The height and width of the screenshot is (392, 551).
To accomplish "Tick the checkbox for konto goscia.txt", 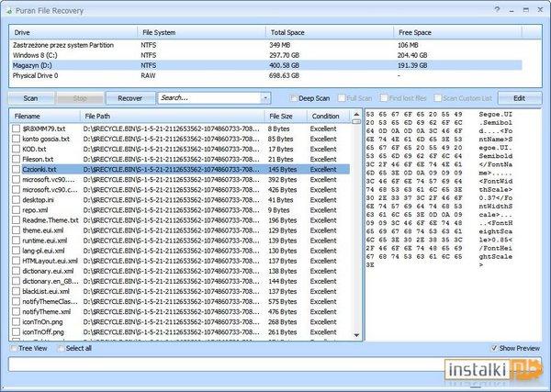I will click(x=17, y=139).
